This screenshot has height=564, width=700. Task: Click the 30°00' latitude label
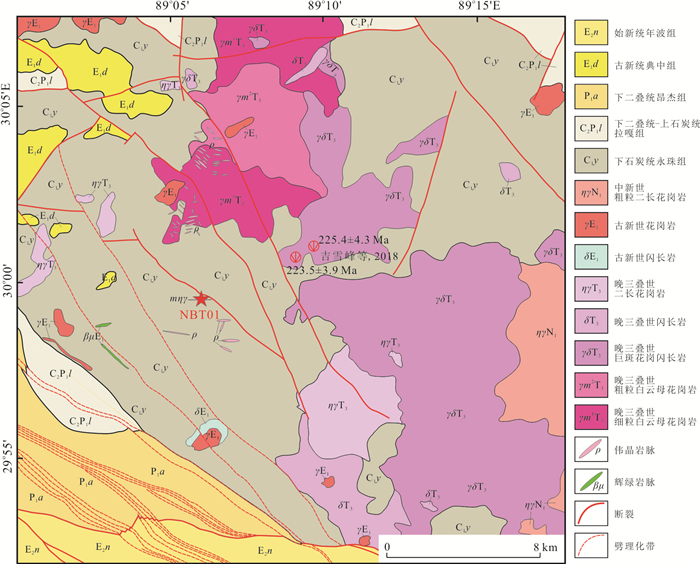(x=6, y=281)
